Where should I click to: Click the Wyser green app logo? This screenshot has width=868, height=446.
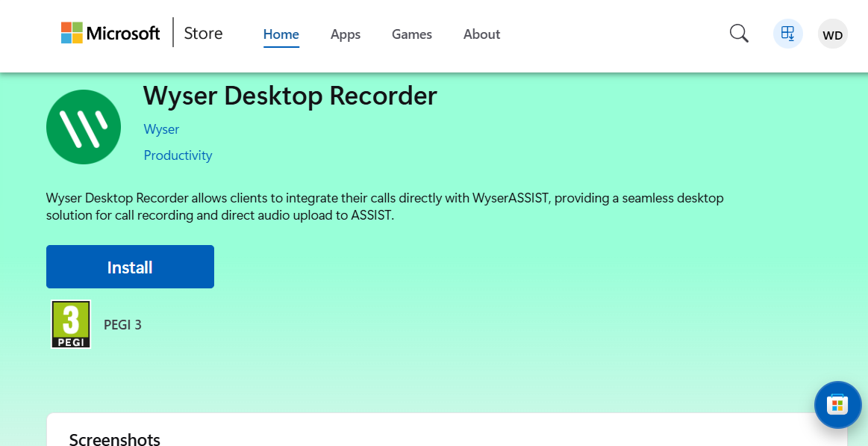click(x=84, y=127)
